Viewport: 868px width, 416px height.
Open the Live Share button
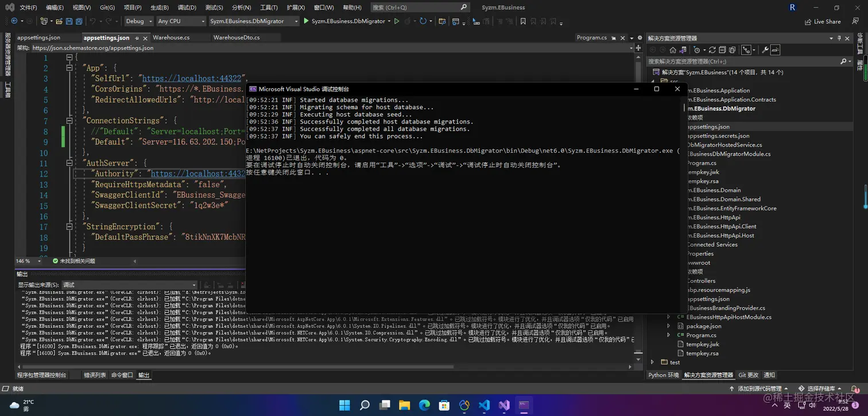(x=823, y=21)
